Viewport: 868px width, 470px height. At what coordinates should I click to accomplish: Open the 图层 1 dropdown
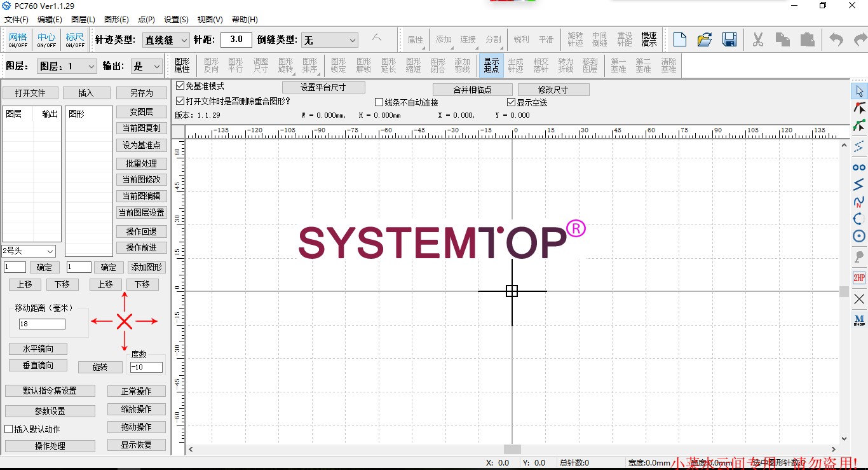[x=67, y=66]
